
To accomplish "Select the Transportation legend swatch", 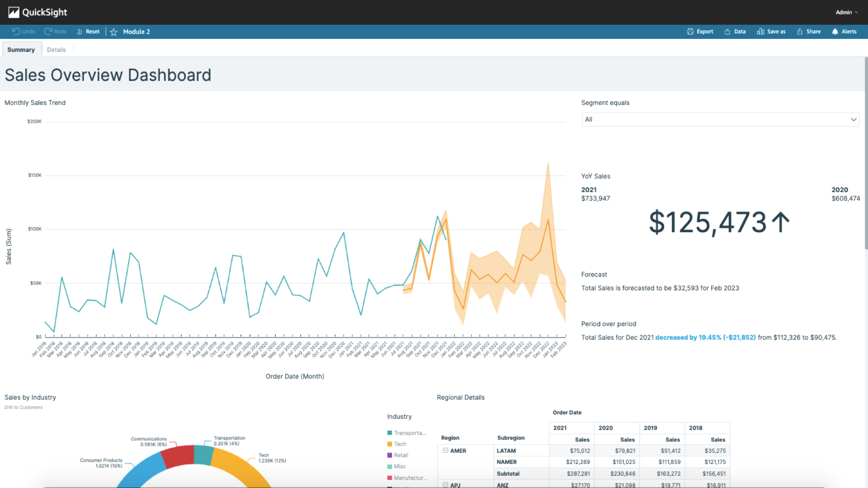I will pos(390,433).
